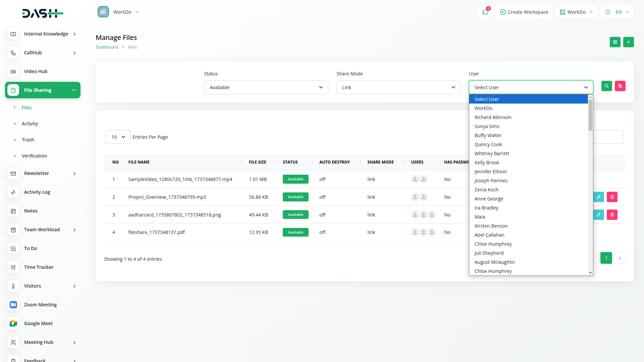The height and width of the screenshot is (362, 644).
Task: Switch to grid view icon
Action: (x=615, y=42)
